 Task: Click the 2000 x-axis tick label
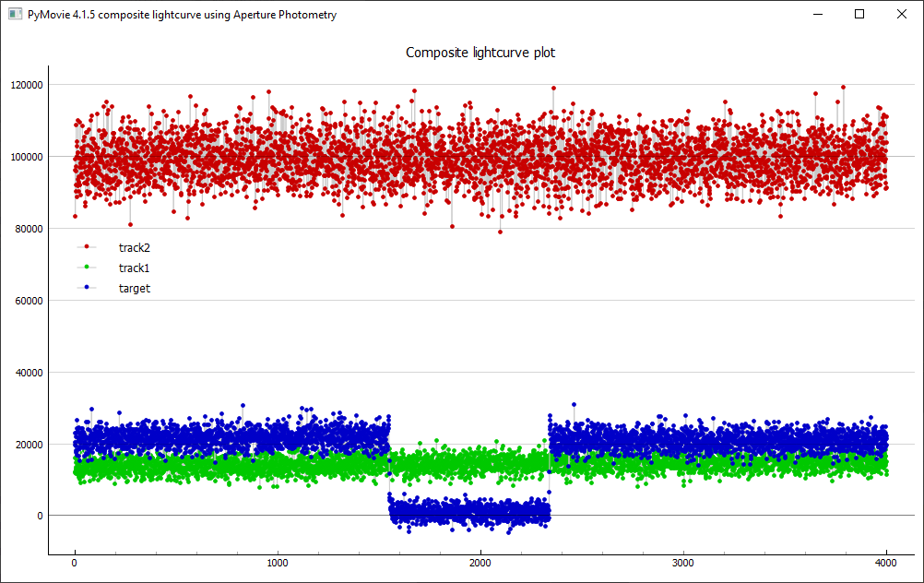coord(480,563)
